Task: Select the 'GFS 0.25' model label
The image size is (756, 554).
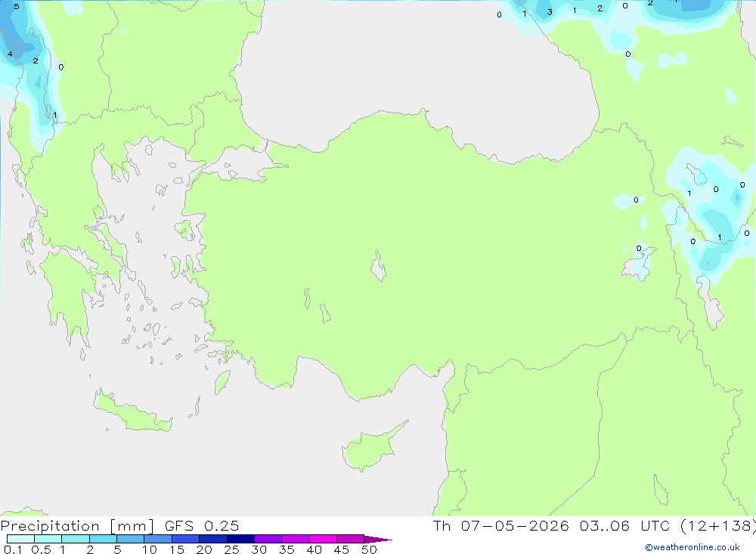Action: 202,525
